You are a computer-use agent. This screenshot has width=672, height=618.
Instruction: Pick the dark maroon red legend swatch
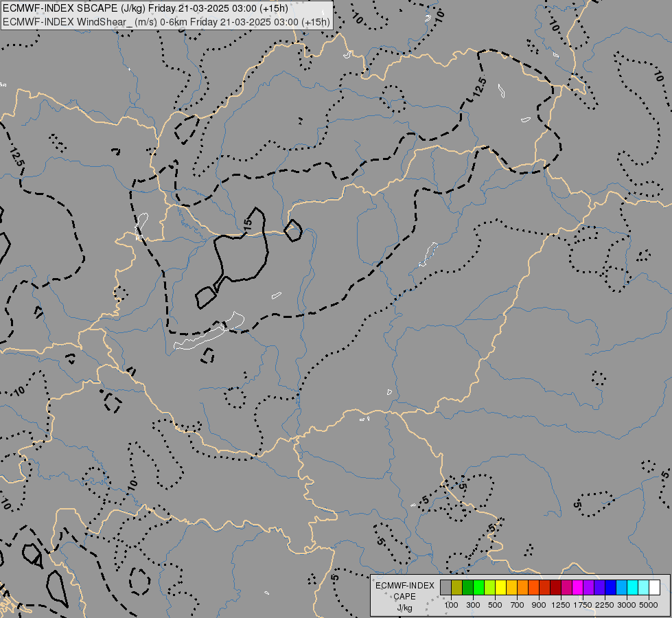(556, 587)
